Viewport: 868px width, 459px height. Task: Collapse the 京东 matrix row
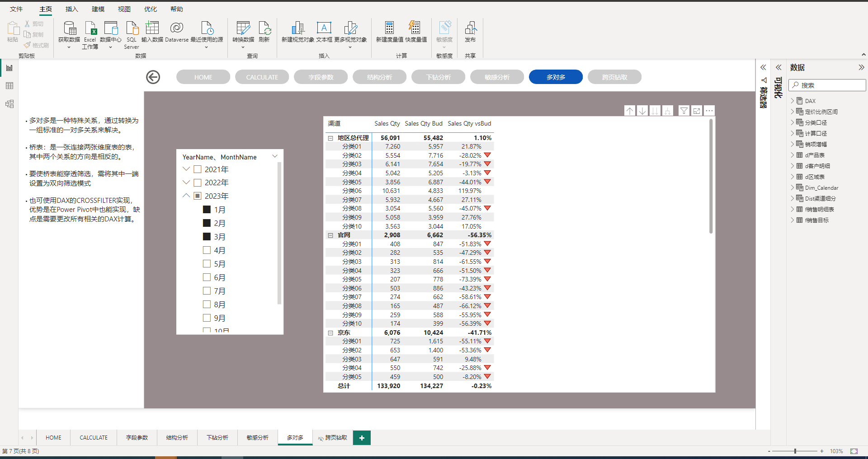click(330, 333)
